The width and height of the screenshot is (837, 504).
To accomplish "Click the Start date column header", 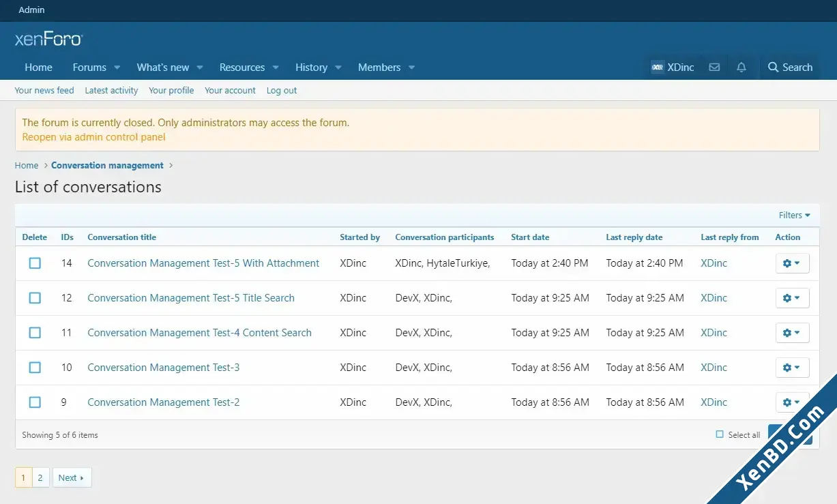I will pyautogui.click(x=530, y=237).
